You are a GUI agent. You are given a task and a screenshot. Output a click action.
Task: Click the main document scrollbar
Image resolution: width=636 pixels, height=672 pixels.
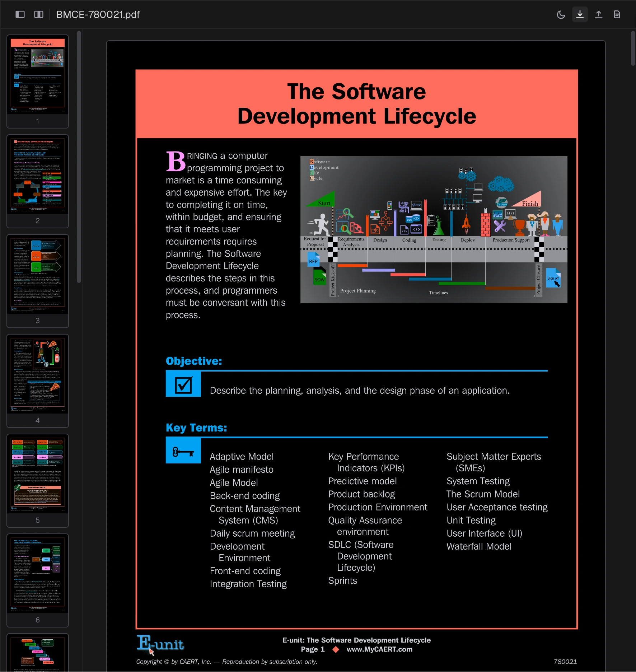click(633, 48)
